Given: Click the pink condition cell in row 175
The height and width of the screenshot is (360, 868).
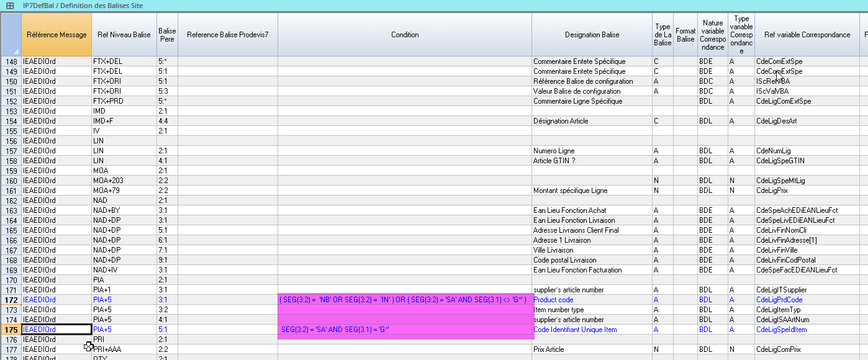Looking at the screenshot, I should (x=405, y=330).
